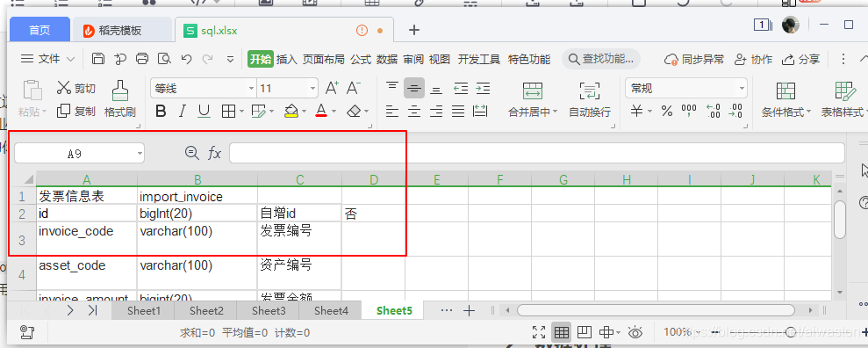Open the borders dropdown arrow

242,112
